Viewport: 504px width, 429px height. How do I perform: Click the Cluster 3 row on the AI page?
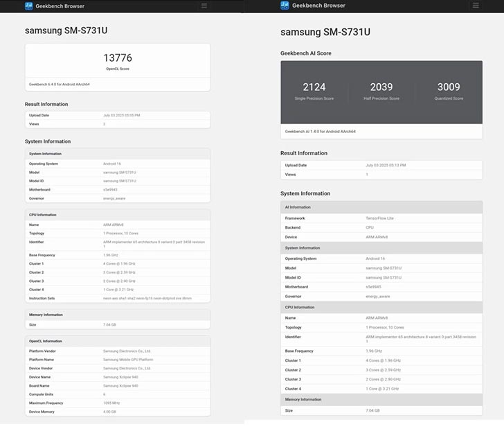point(381,379)
